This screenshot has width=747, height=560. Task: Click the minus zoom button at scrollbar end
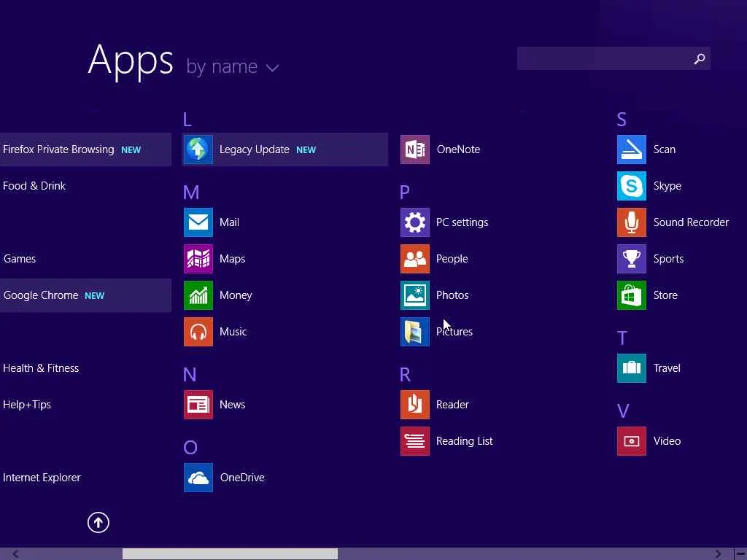click(x=740, y=554)
